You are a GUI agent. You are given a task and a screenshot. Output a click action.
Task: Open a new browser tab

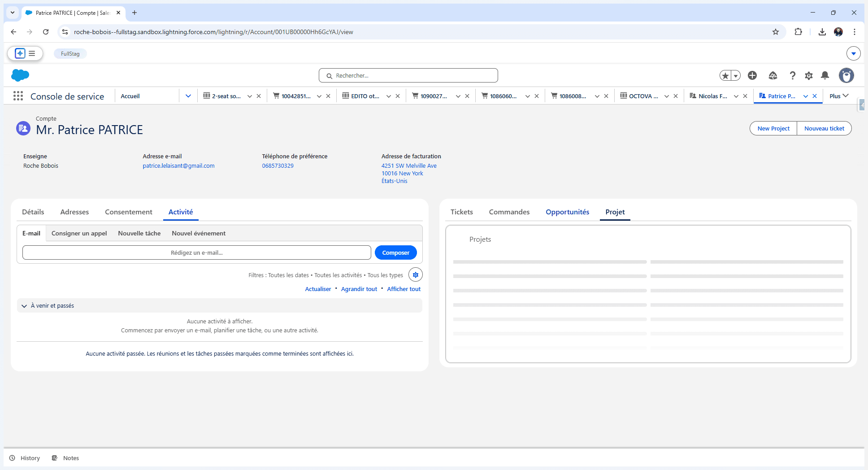[x=135, y=13]
